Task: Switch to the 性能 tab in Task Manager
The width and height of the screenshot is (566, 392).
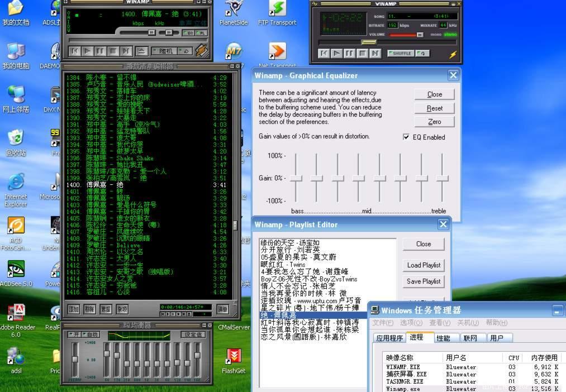Action: pyautogui.click(x=444, y=338)
